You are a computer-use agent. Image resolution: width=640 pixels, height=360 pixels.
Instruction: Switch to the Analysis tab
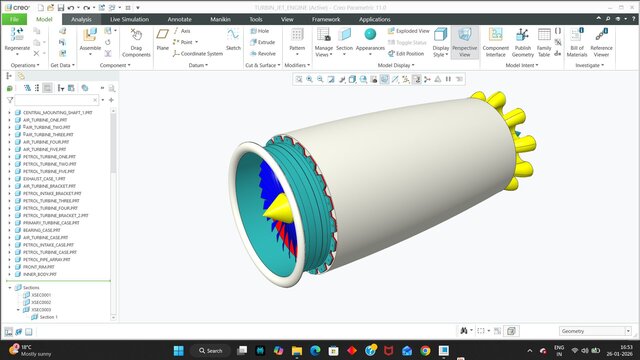click(81, 19)
